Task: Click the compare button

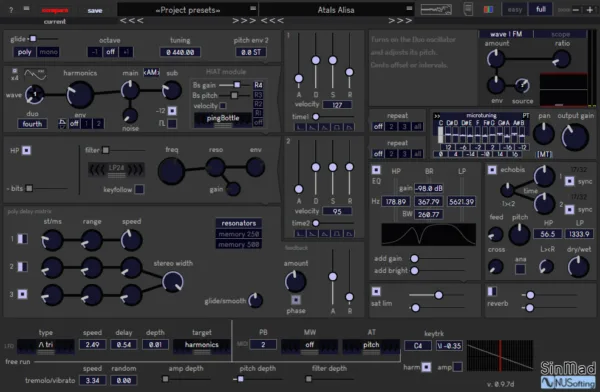Action: tap(55, 10)
